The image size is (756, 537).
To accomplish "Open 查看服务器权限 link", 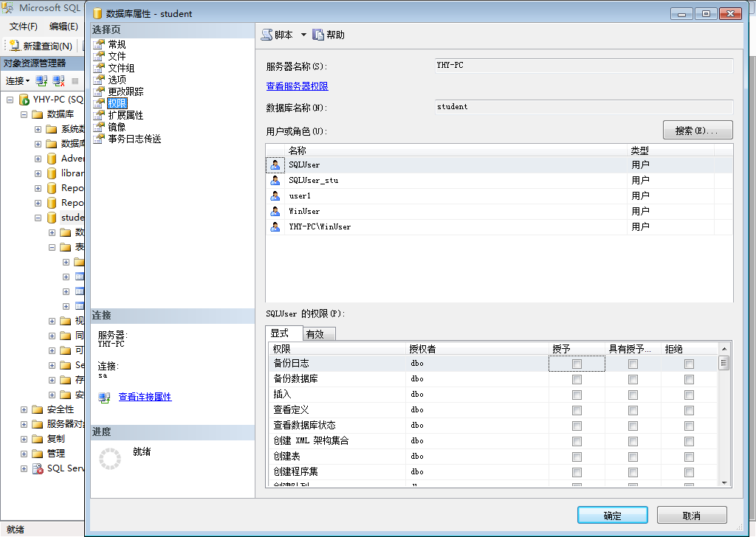I will [x=297, y=86].
